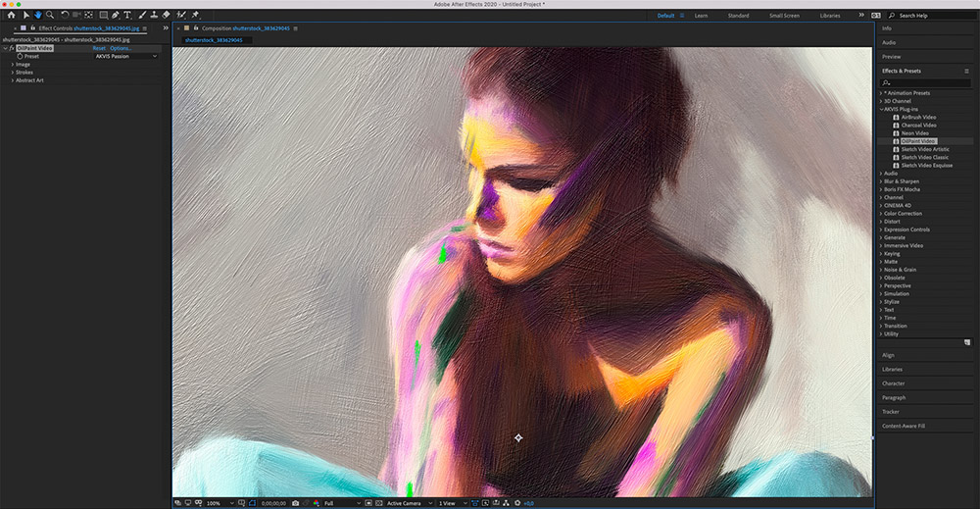980x509 pixels.
Task: Click the Home icon in toolbar
Action: click(11, 16)
